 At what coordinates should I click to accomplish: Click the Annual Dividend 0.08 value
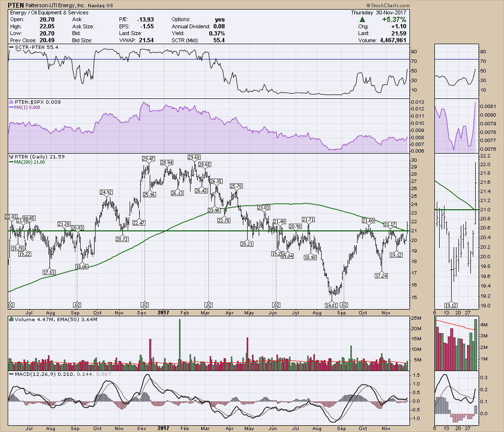pyautogui.click(x=219, y=26)
